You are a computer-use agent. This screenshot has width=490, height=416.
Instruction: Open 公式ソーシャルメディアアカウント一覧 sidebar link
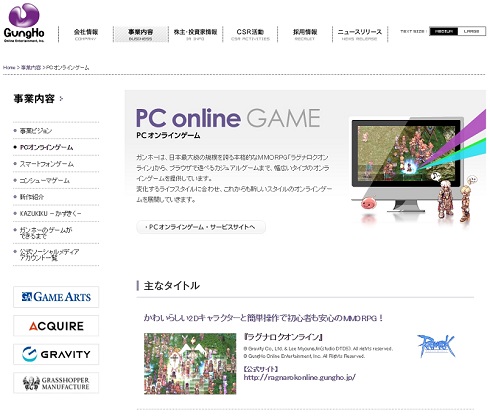point(49,255)
